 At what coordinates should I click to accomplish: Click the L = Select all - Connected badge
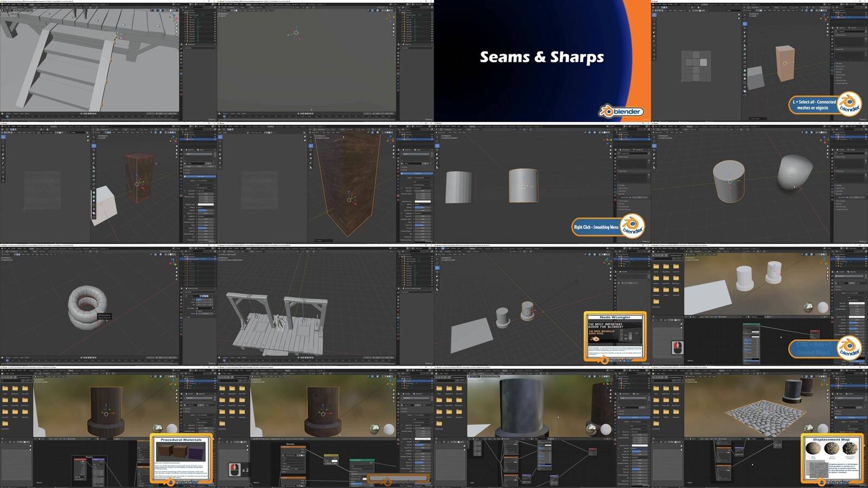pos(814,105)
